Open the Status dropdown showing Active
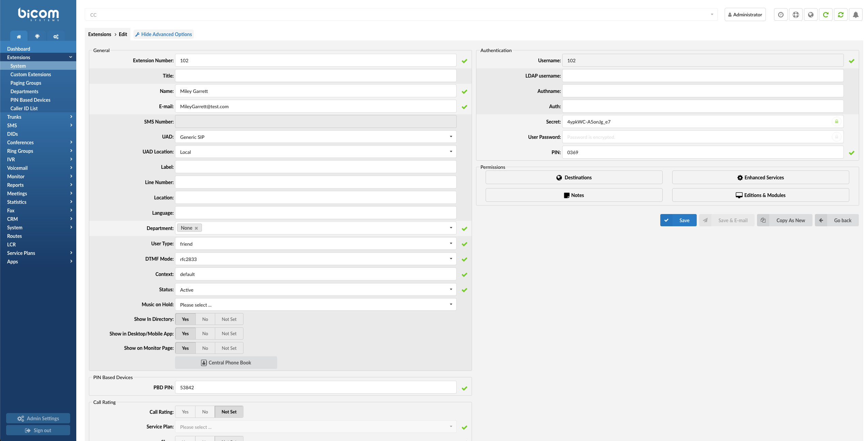This screenshot has width=868, height=441. coord(316,290)
